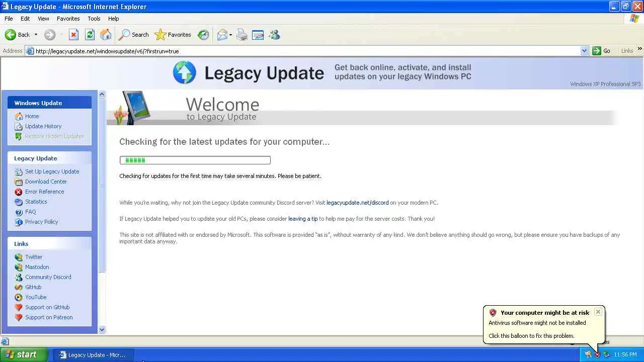Expand the Back button history dropdown
Viewport: 644px width, 362px height.
click(36, 35)
